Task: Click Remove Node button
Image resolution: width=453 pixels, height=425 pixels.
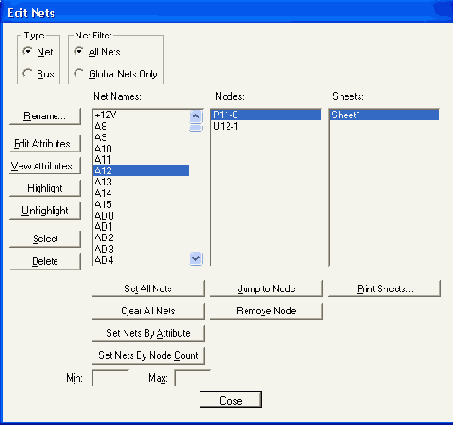Action: pos(266,311)
